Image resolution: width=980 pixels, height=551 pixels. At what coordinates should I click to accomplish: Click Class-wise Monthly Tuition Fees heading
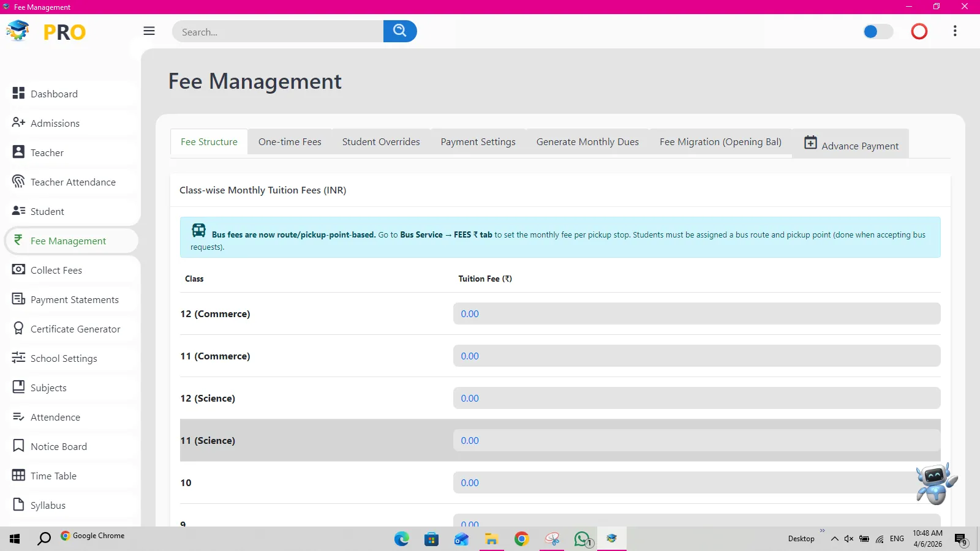tap(263, 190)
